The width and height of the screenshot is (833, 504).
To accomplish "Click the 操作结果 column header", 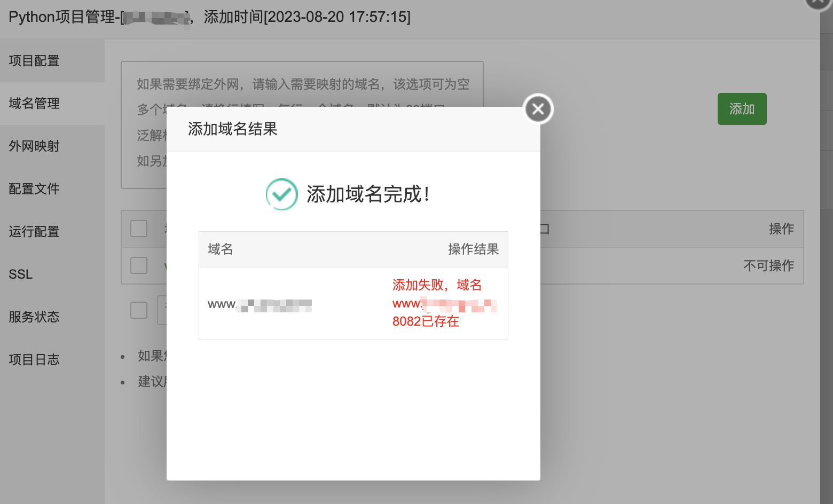I will [x=474, y=249].
